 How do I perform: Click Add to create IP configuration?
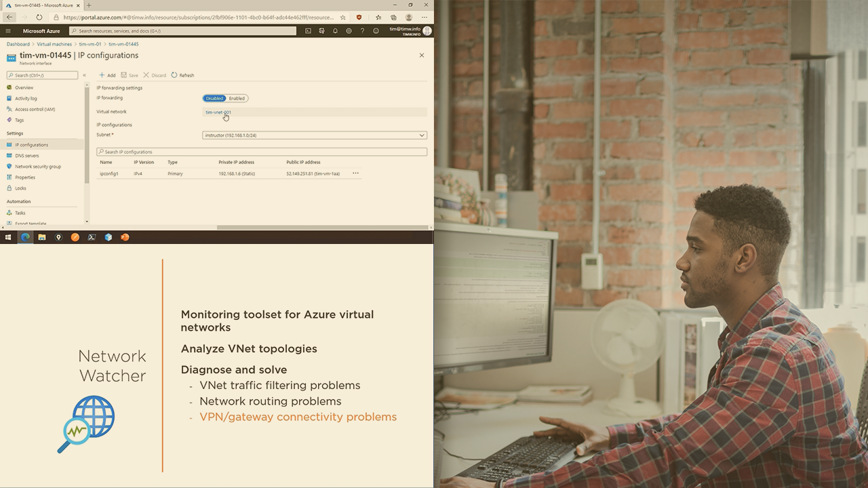click(x=107, y=75)
